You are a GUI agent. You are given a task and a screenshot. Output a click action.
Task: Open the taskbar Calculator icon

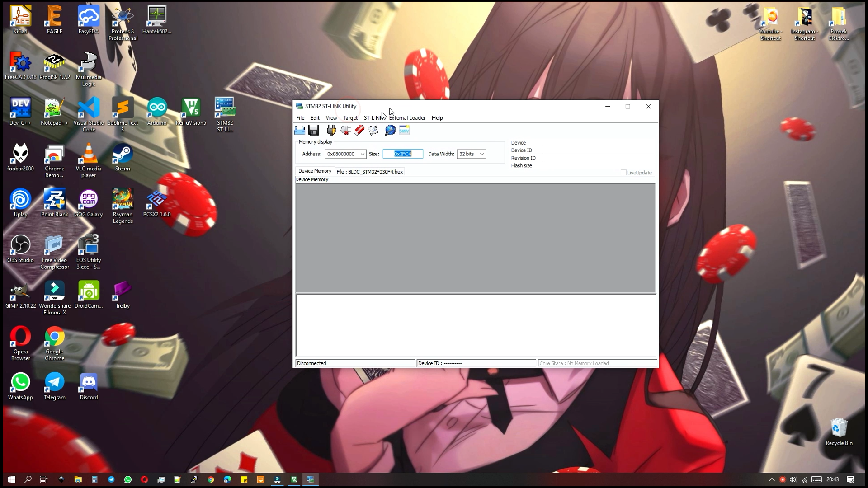click(94, 479)
